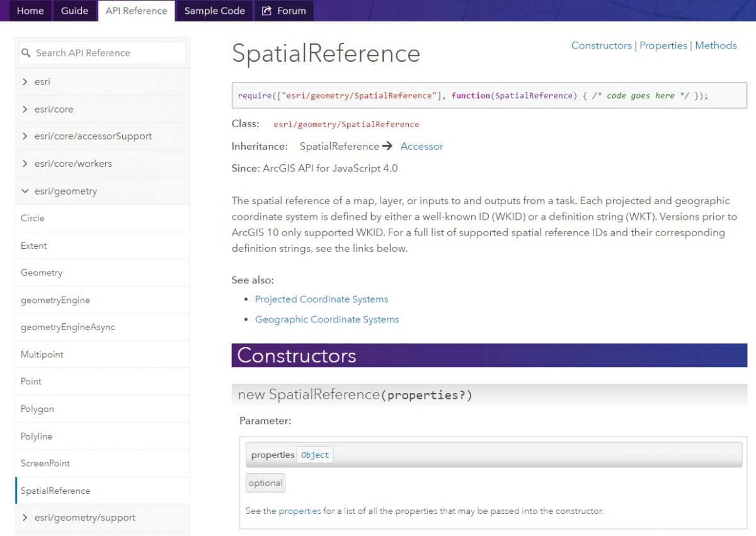The width and height of the screenshot is (756, 536).
Task: Expand the esri/core section
Action: pyautogui.click(x=25, y=109)
